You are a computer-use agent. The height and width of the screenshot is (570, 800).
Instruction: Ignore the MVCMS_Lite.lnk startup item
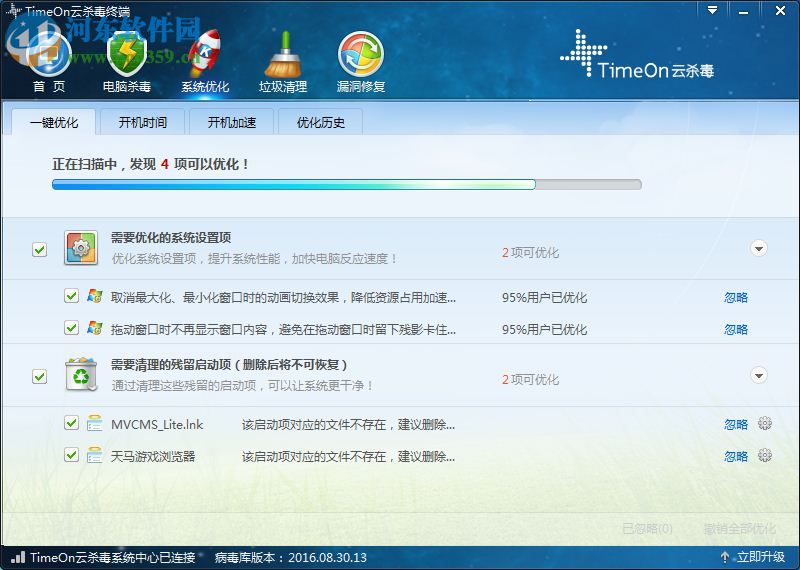click(736, 424)
